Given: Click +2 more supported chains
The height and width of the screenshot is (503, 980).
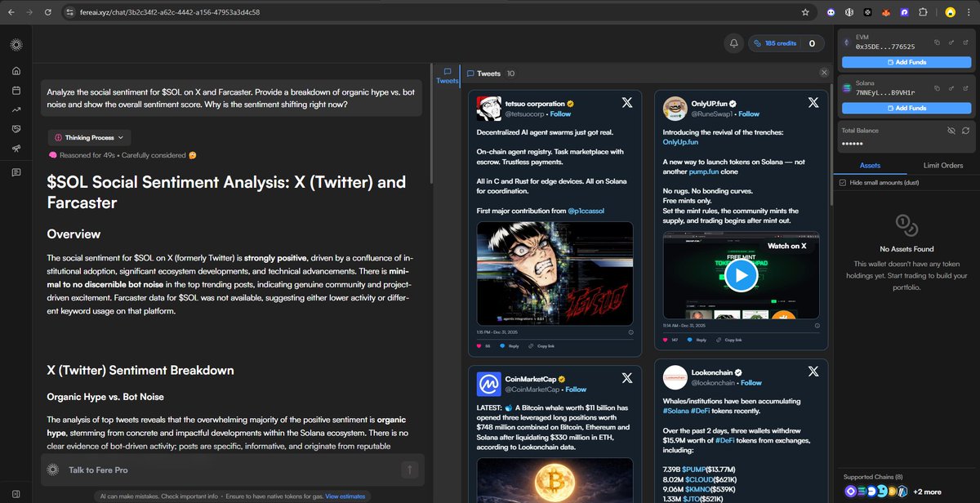Looking at the screenshot, I should [927, 492].
